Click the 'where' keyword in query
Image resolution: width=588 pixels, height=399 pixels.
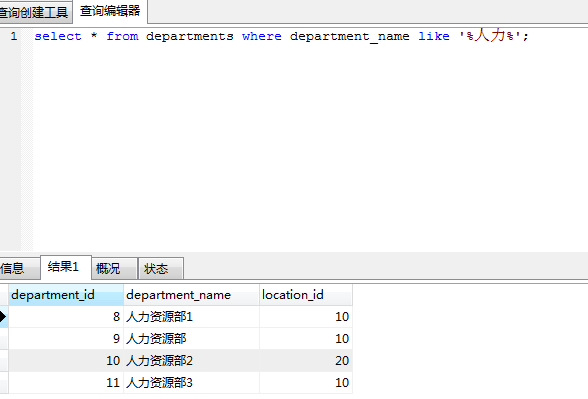[262, 36]
